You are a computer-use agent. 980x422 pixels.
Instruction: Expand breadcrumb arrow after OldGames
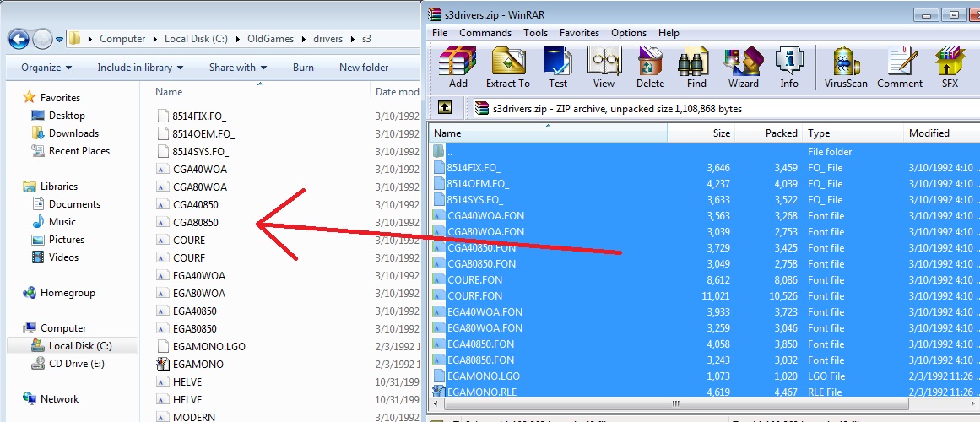click(305, 39)
